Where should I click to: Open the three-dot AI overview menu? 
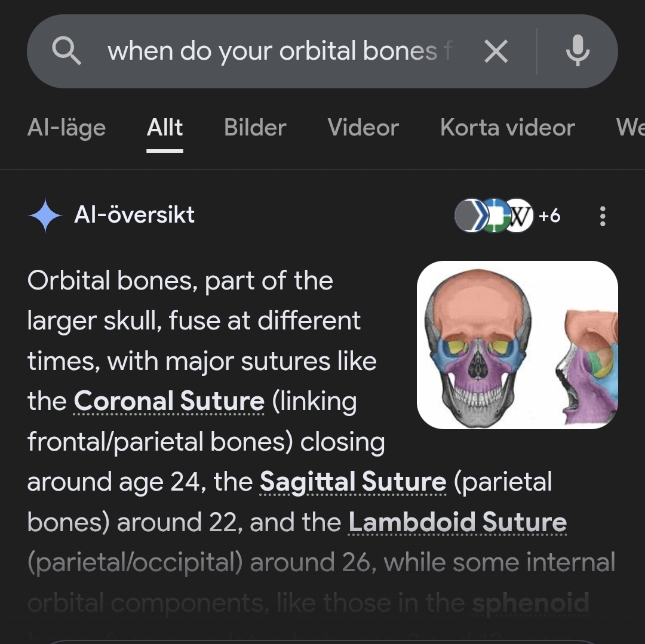point(603,215)
